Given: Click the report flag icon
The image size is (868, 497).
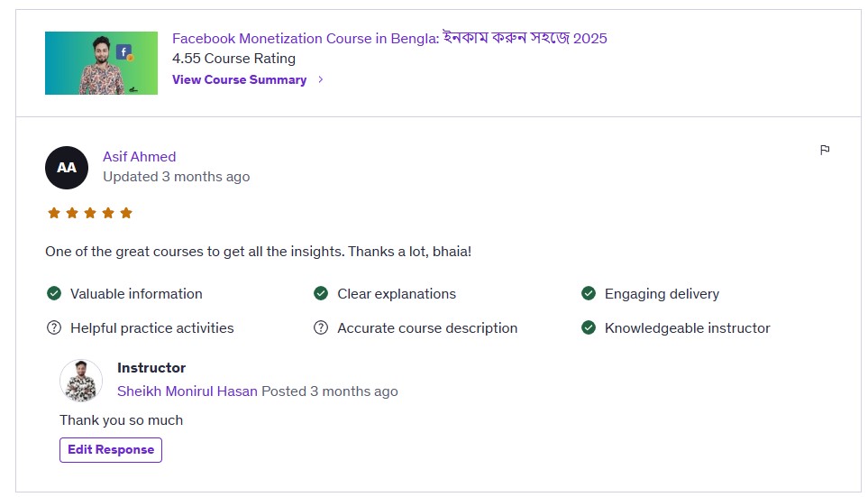Looking at the screenshot, I should coord(824,150).
